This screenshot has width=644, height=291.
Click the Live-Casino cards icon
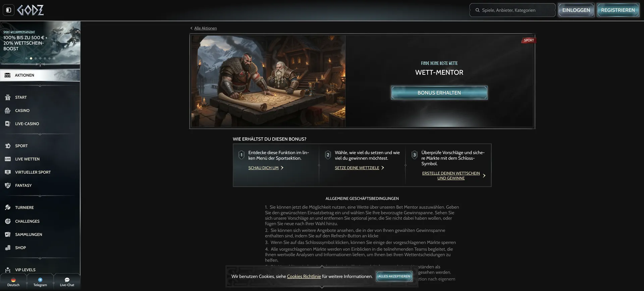point(8,124)
